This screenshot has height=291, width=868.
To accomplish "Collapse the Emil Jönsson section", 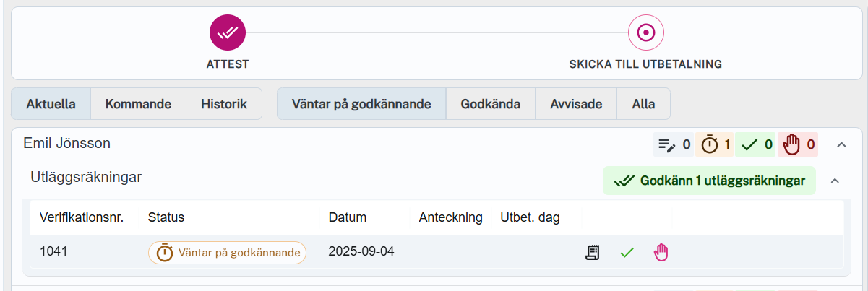I will 841,145.
